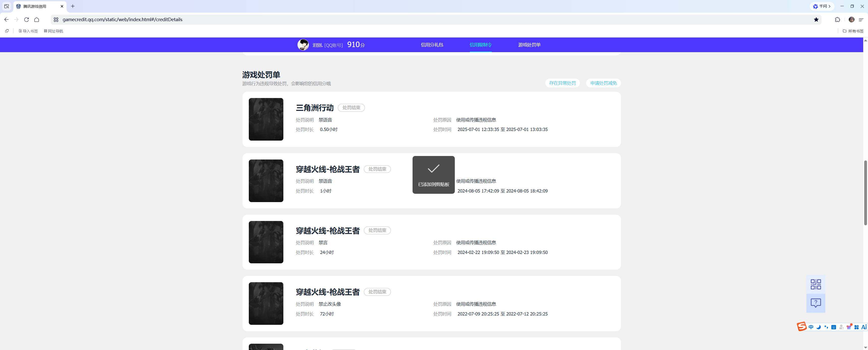Switch to the 信用分礼包 tab

pos(432,45)
